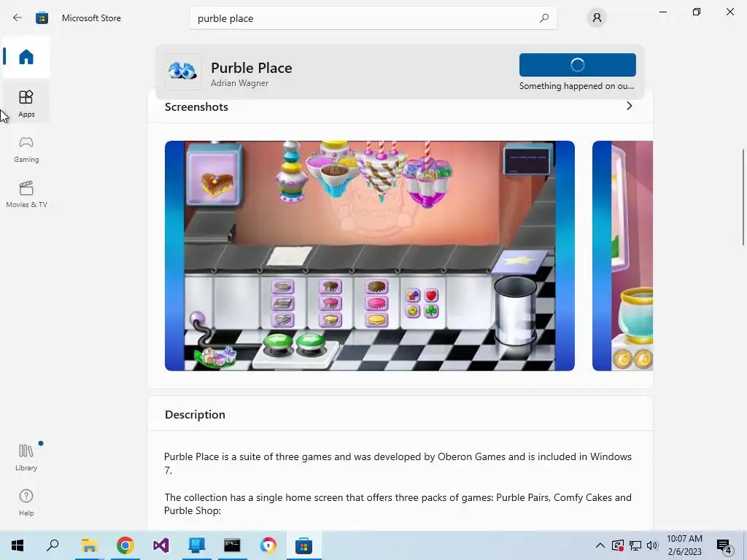
Task: Go back using the back arrow
Action: click(x=18, y=18)
